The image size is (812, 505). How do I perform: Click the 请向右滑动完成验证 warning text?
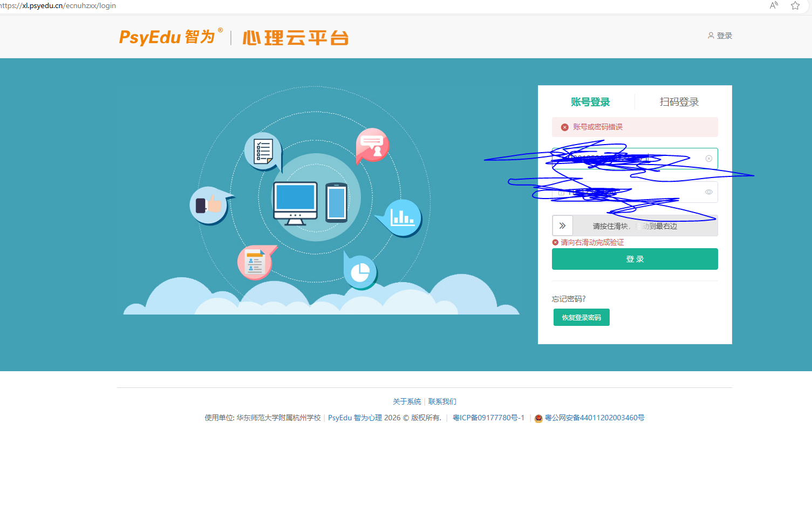592,242
